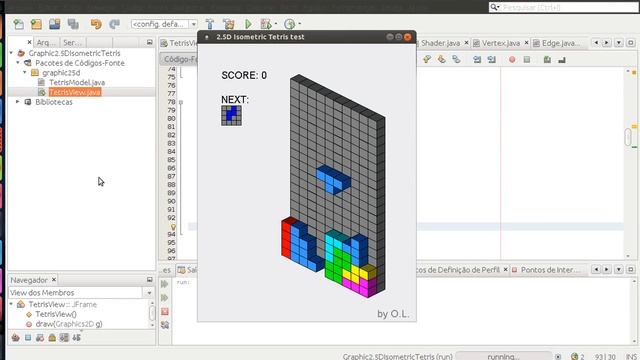The height and width of the screenshot is (360, 640).
Task: Click the Undo arrow icon
Action: tap(96, 24)
